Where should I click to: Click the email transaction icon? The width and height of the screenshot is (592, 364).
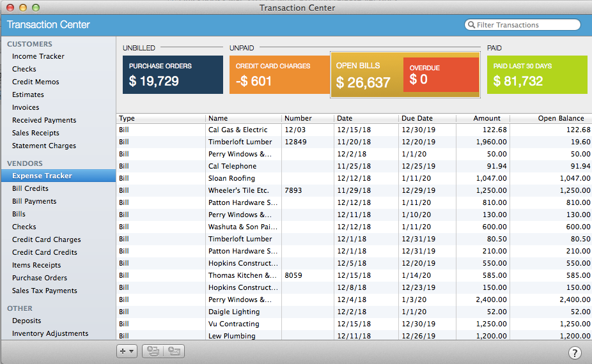pyautogui.click(x=173, y=351)
